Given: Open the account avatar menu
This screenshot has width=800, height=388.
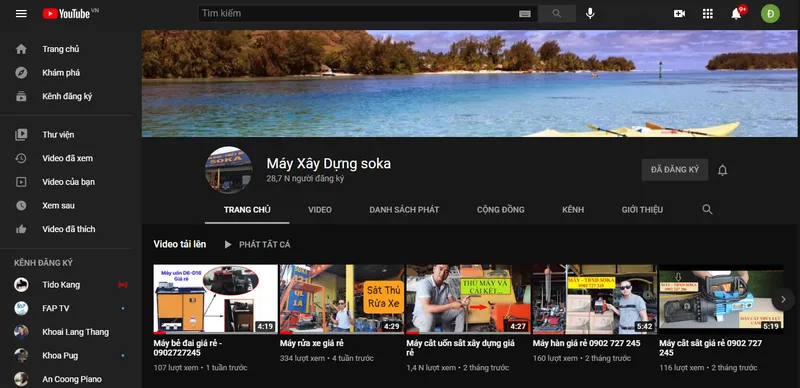Looking at the screenshot, I should [770, 14].
